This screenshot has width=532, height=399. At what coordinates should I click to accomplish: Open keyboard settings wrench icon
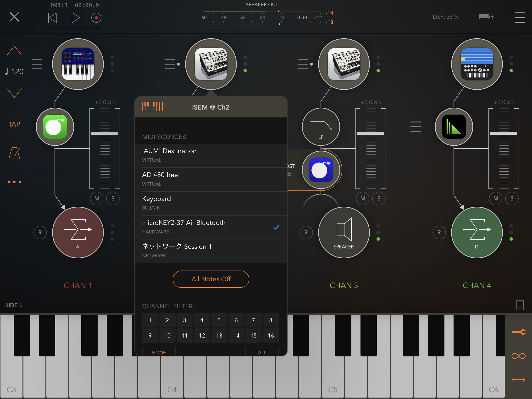[519, 332]
